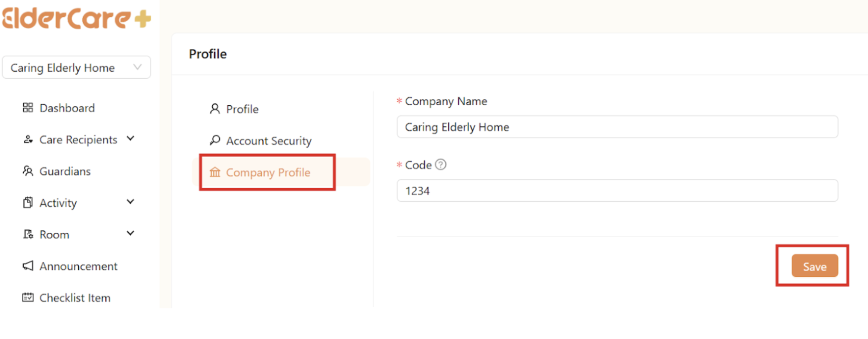Image resolution: width=868 pixels, height=339 pixels.
Task: Expand the Activity menu section
Action: pyautogui.click(x=131, y=202)
